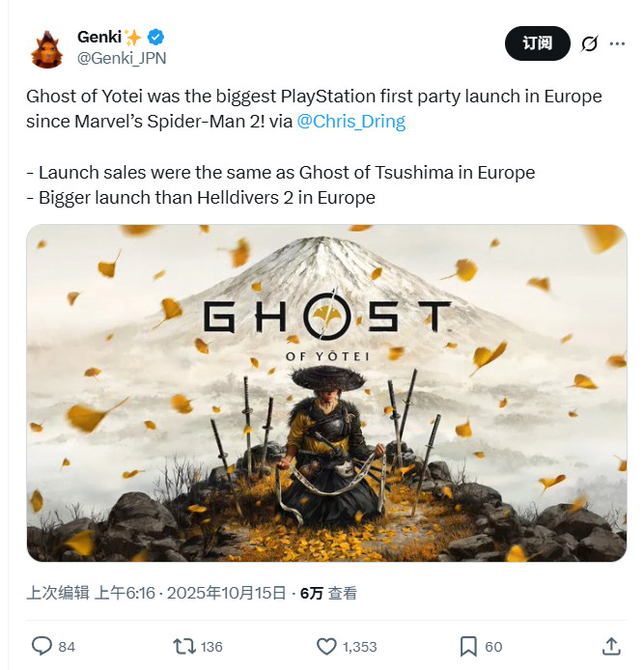Image resolution: width=644 pixels, height=670 pixels.
Task: Enlarge the Ghost of Yotei artwork image
Action: pyautogui.click(x=326, y=393)
